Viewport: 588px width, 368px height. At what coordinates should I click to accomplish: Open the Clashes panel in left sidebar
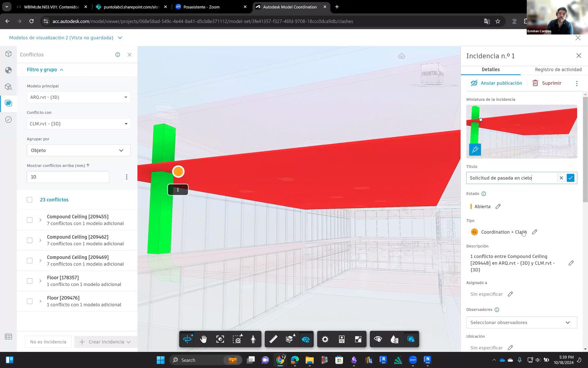point(9,103)
